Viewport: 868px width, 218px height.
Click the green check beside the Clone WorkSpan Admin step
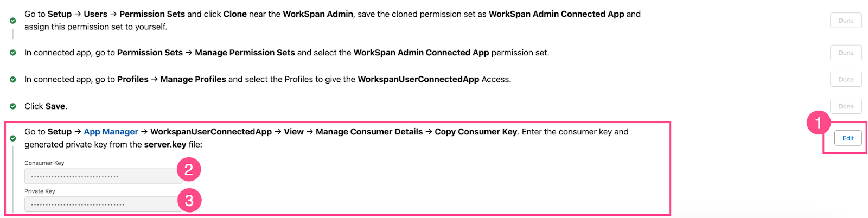[x=12, y=21]
